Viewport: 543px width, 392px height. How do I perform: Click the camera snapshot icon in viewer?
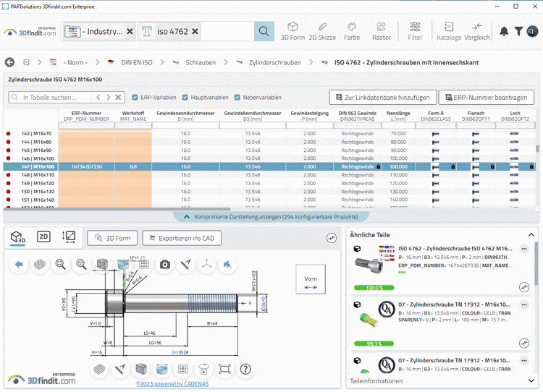click(x=165, y=265)
